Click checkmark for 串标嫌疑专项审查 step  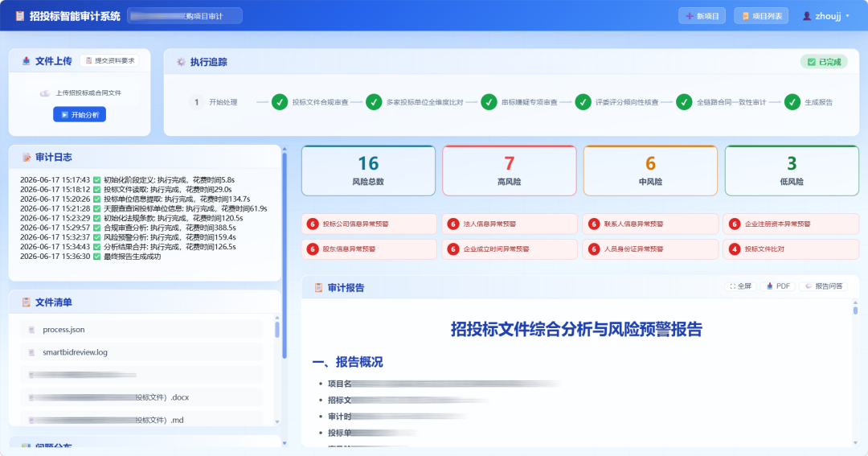489,102
